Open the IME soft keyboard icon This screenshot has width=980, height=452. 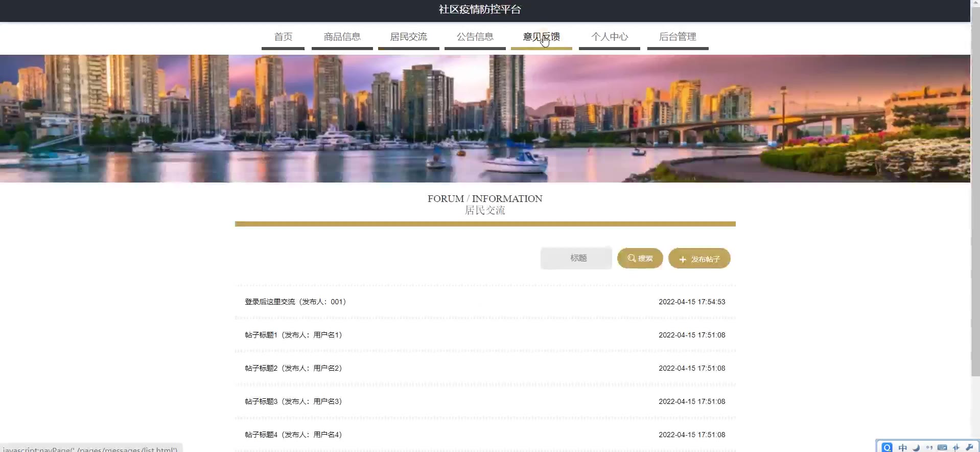click(x=942, y=447)
